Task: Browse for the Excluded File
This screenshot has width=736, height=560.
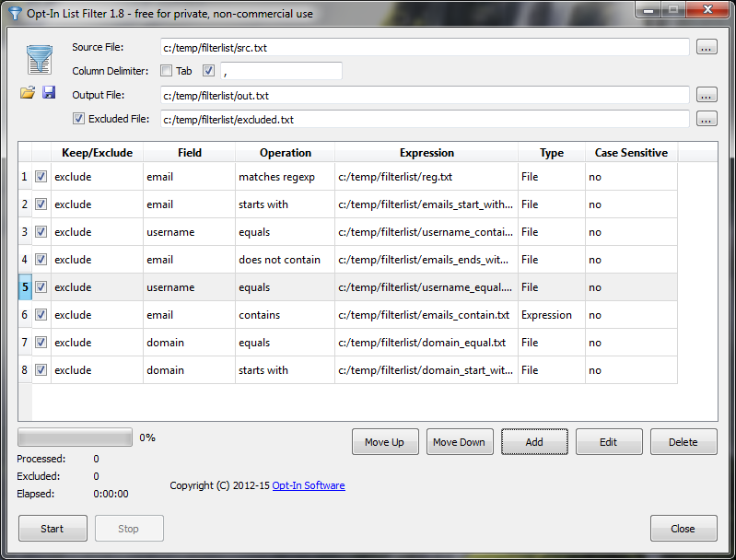Action: (x=706, y=119)
